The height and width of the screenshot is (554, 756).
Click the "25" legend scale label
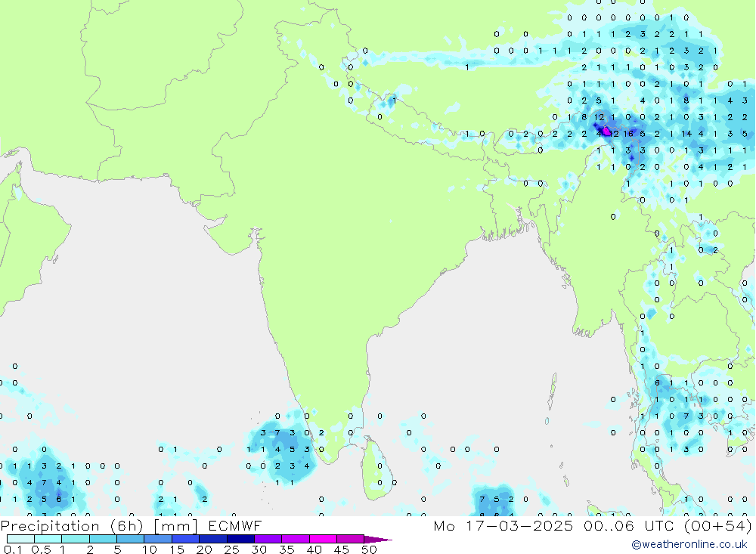(x=232, y=549)
